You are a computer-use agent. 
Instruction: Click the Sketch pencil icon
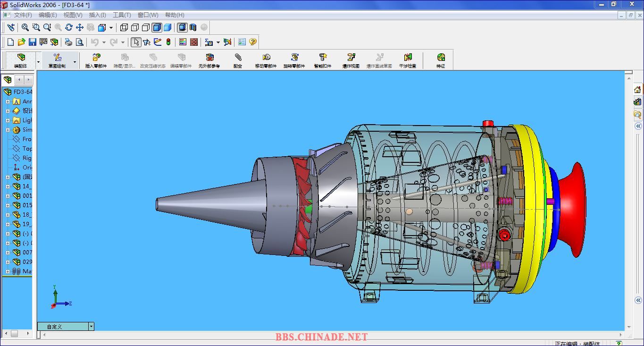pos(158,42)
